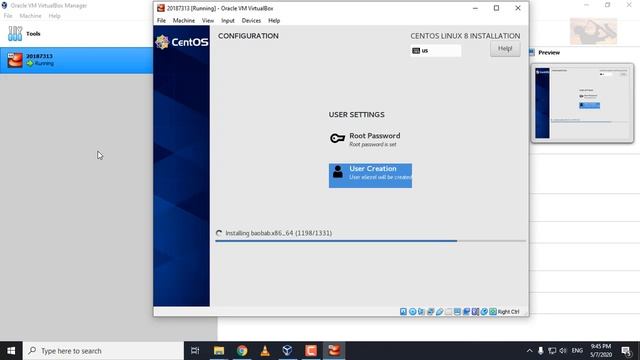The height and width of the screenshot is (360, 640).
Task: Click the 'CONFIGURATION' heading
Action: [248, 36]
